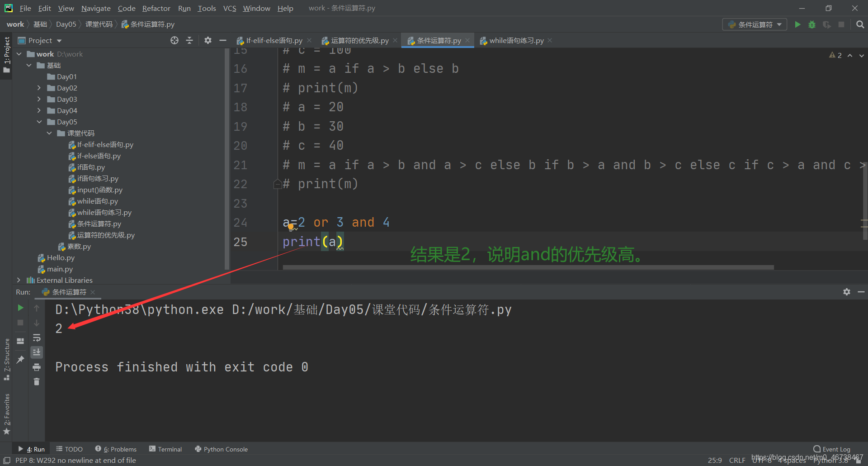Image resolution: width=868 pixels, height=466 pixels.
Task: Click the warnings count indicator in editor
Action: [835, 55]
